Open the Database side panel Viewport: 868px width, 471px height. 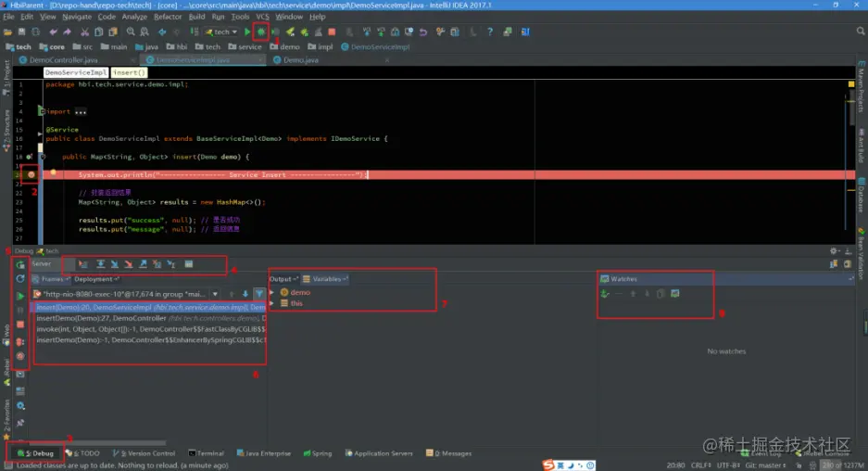coord(862,195)
